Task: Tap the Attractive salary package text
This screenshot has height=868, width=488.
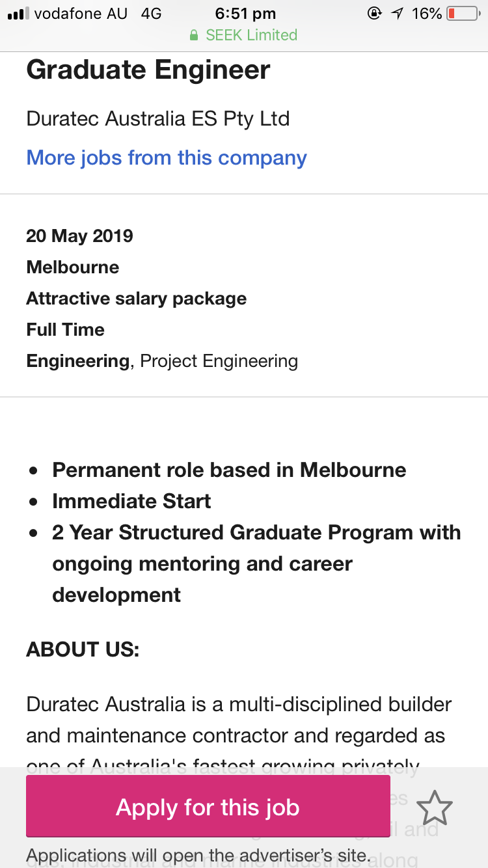Action: (x=137, y=299)
